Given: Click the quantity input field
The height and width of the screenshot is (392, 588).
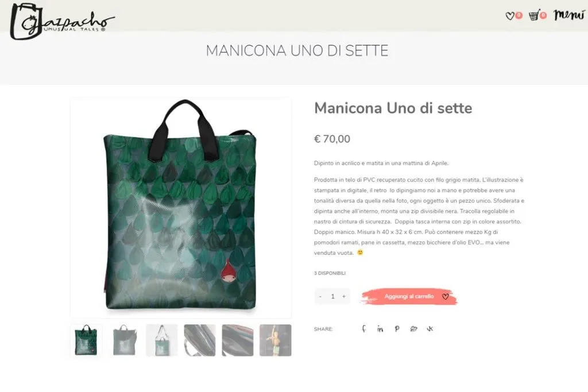Looking at the screenshot, I should (x=332, y=296).
